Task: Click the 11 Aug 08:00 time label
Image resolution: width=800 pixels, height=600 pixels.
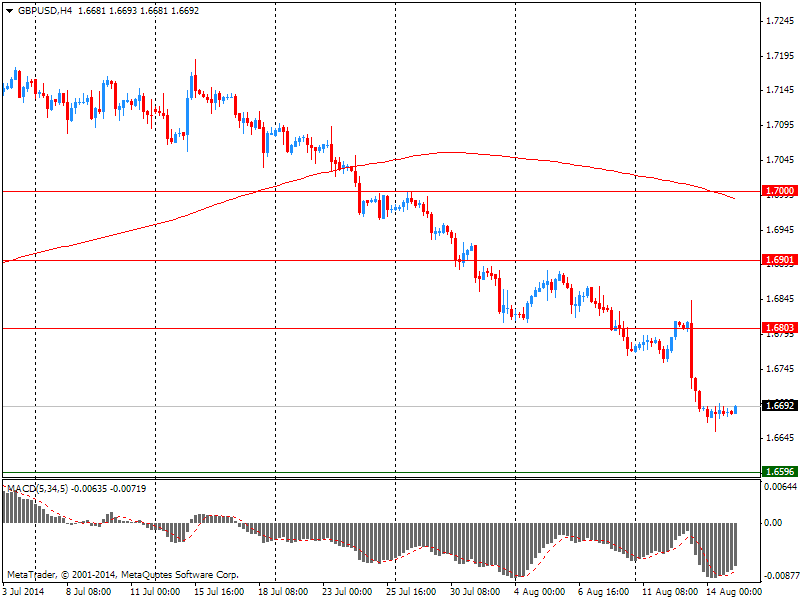Action: click(668, 592)
